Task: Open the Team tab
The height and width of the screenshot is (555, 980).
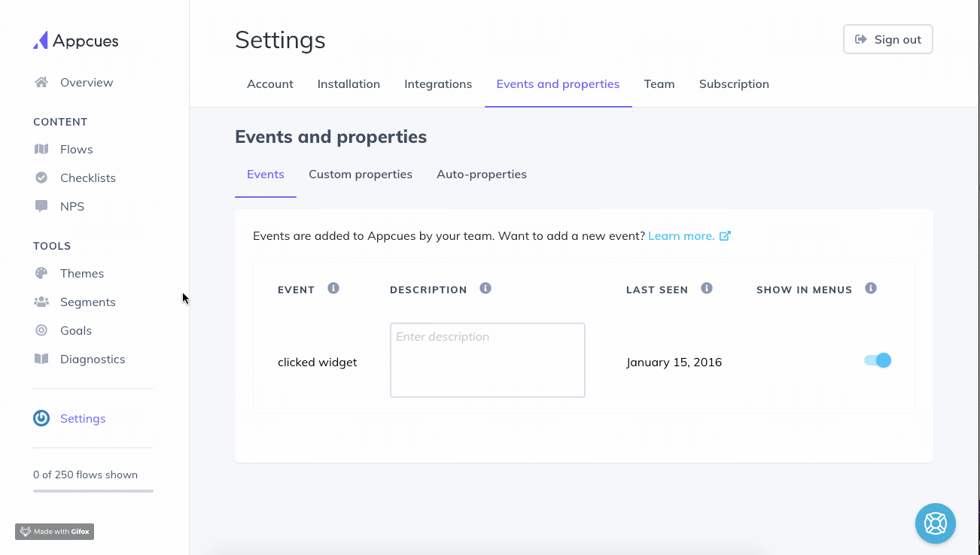Action: click(659, 84)
